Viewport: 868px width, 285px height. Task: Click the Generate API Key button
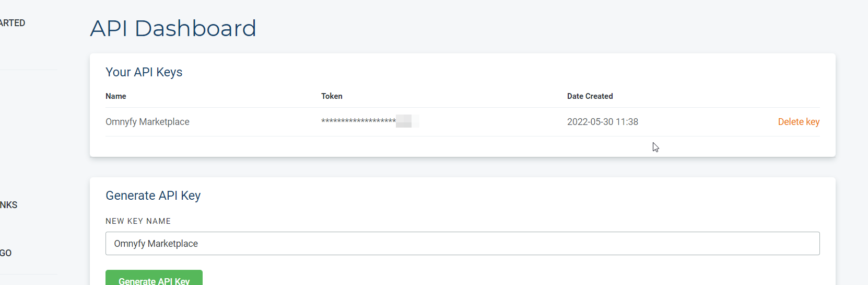click(154, 278)
